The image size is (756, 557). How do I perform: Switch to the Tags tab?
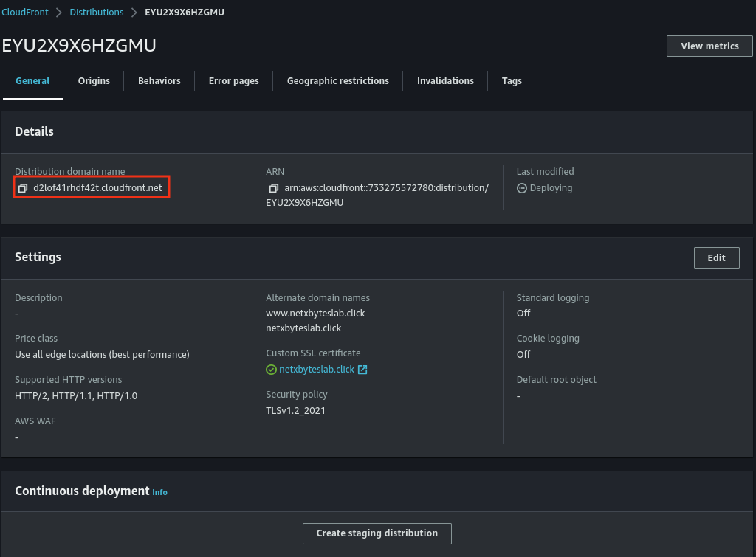(512, 81)
